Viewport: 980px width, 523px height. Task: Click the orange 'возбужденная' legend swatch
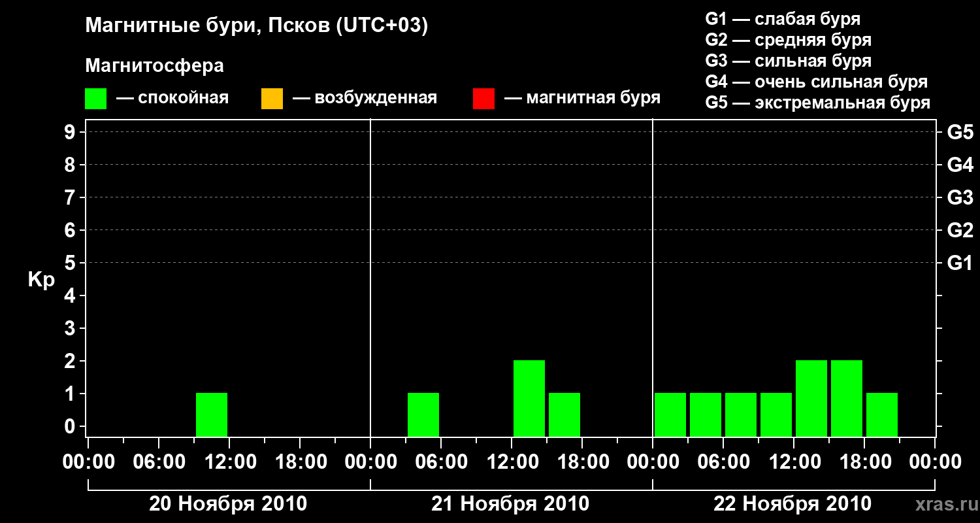tap(272, 99)
